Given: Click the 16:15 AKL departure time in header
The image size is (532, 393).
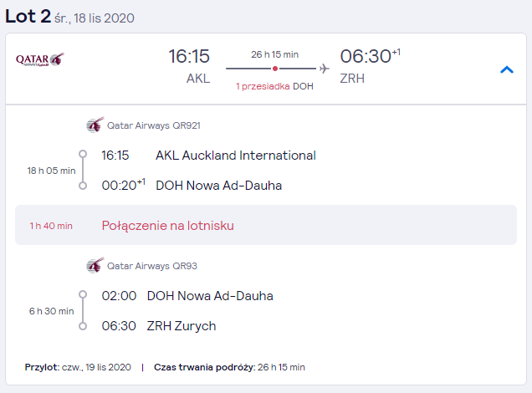Looking at the screenshot, I should 189,56.
